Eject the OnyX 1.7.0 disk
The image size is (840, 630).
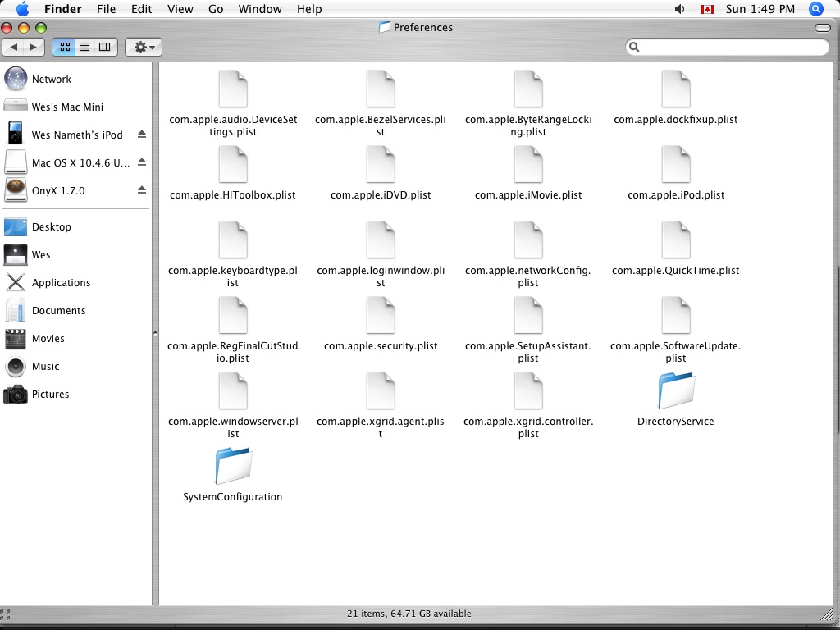(x=141, y=189)
